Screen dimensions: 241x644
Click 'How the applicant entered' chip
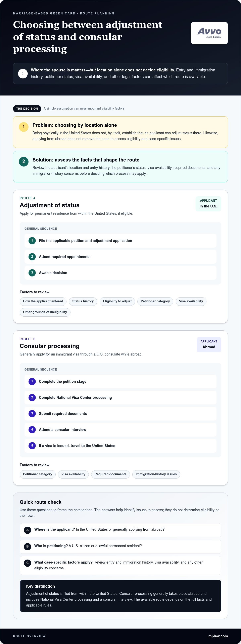pos(43,302)
